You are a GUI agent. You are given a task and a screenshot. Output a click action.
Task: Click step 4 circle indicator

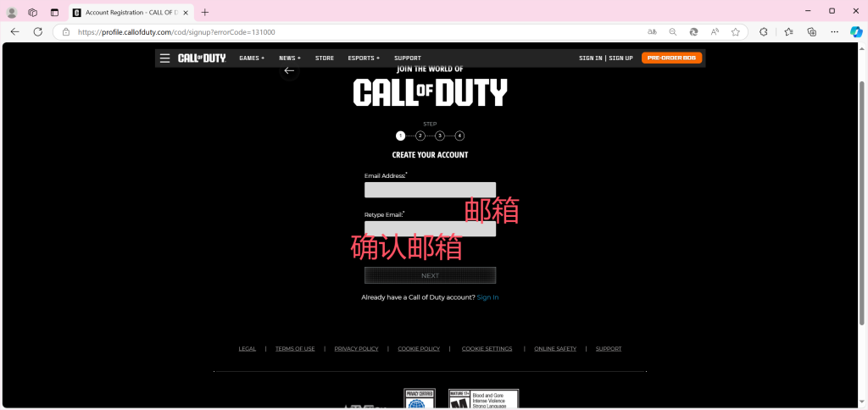tap(459, 136)
